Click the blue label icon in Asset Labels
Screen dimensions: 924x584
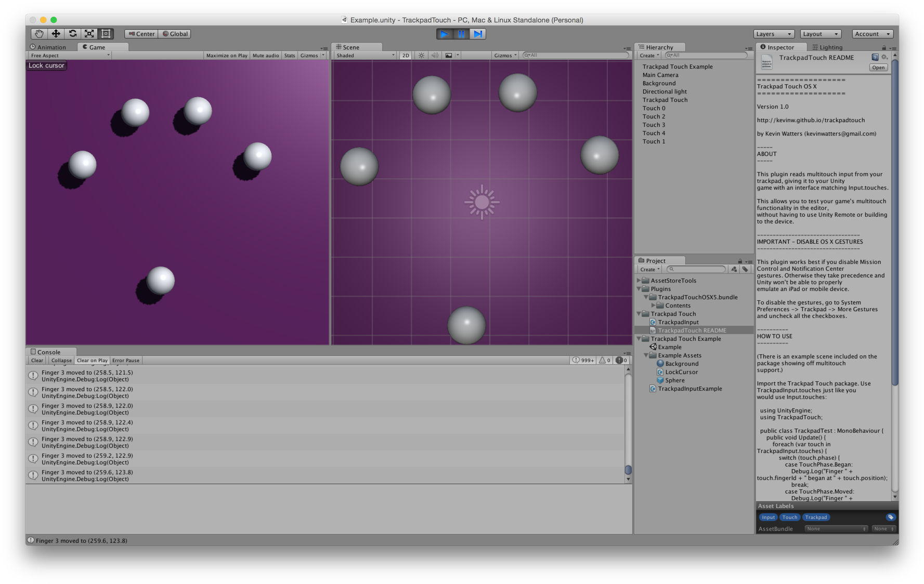click(x=891, y=517)
